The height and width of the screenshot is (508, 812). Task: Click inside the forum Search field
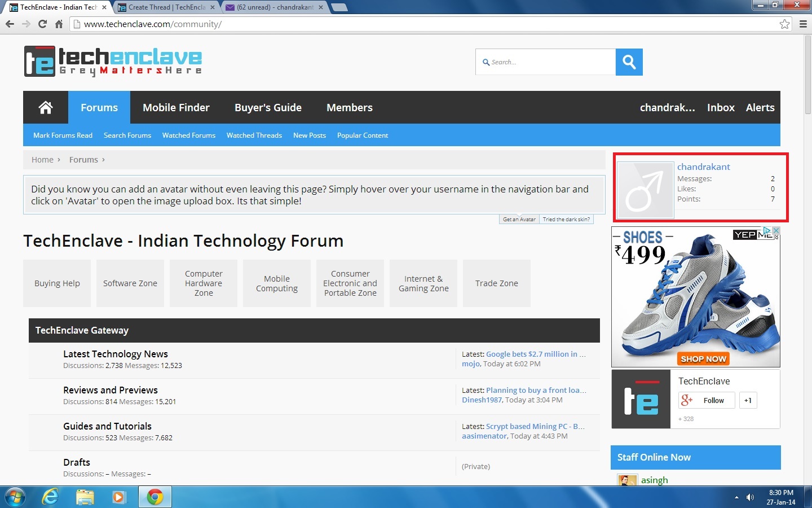pyautogui.click(x=545, y=62)
